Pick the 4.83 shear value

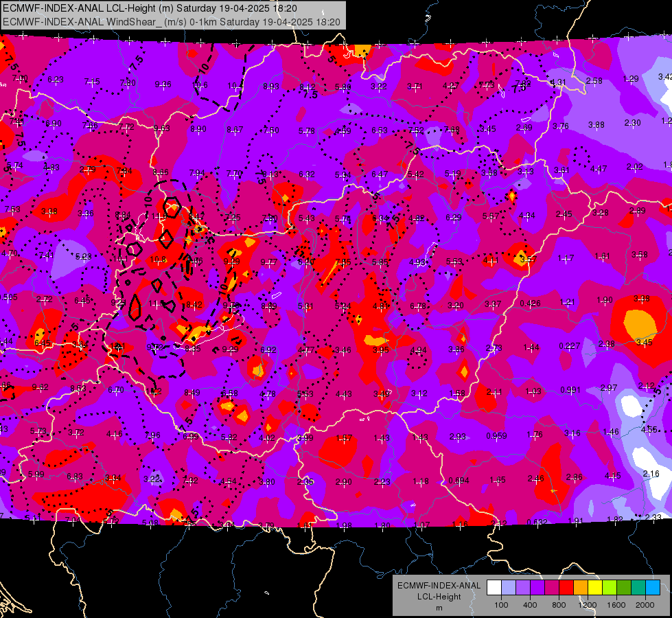click(51, 168)
